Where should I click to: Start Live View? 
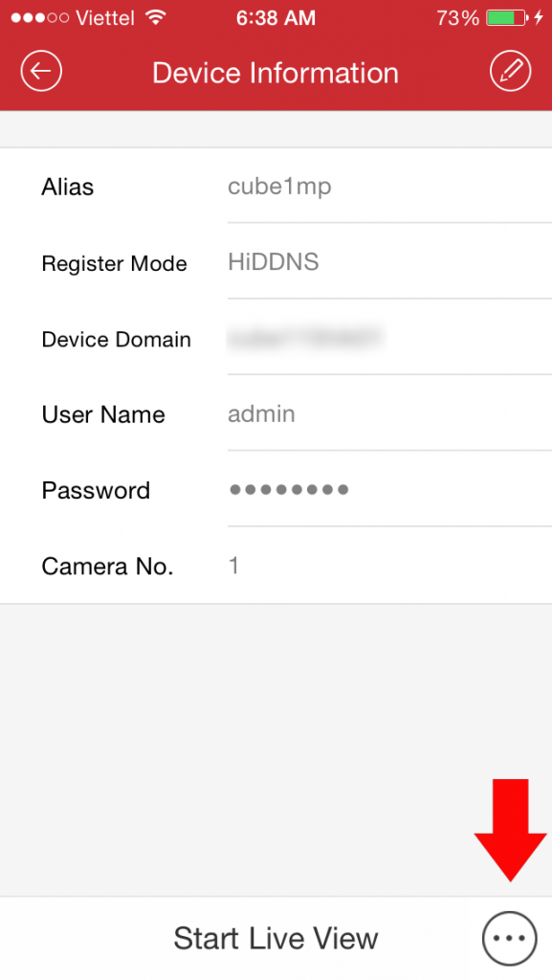pyautogui.click(x=276, y=938)
